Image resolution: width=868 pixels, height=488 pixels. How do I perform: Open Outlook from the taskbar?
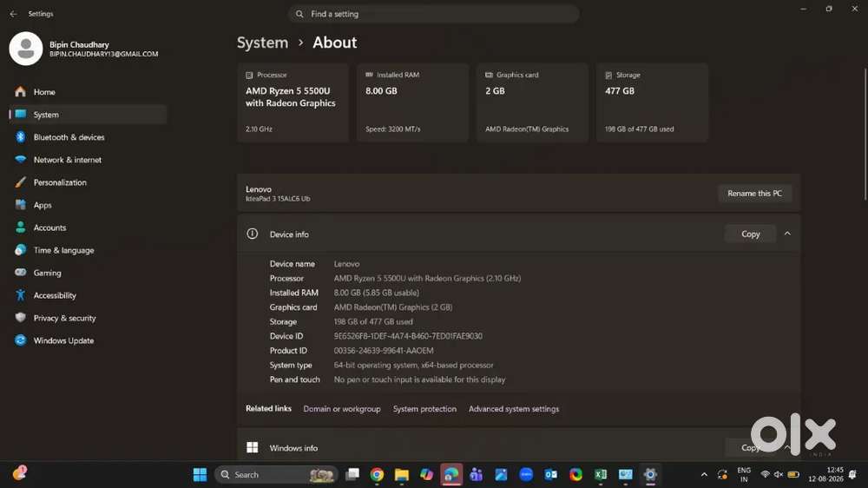pos(551,475)
